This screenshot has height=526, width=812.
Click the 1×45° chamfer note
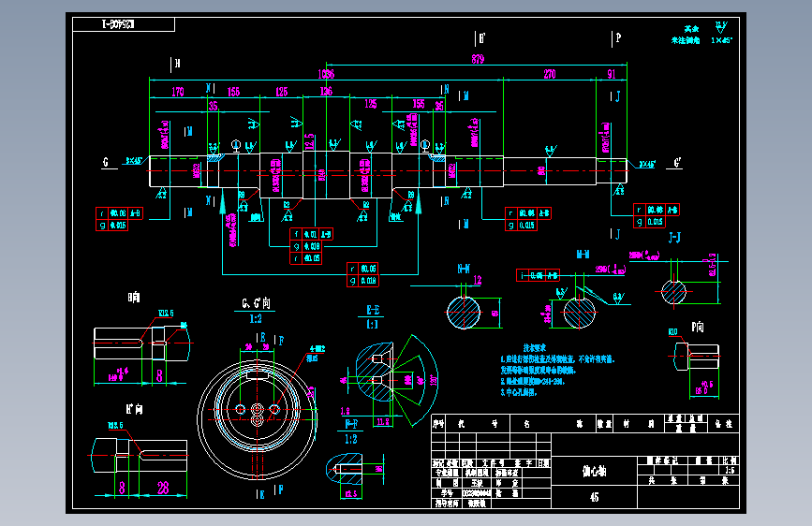(721, 40)
